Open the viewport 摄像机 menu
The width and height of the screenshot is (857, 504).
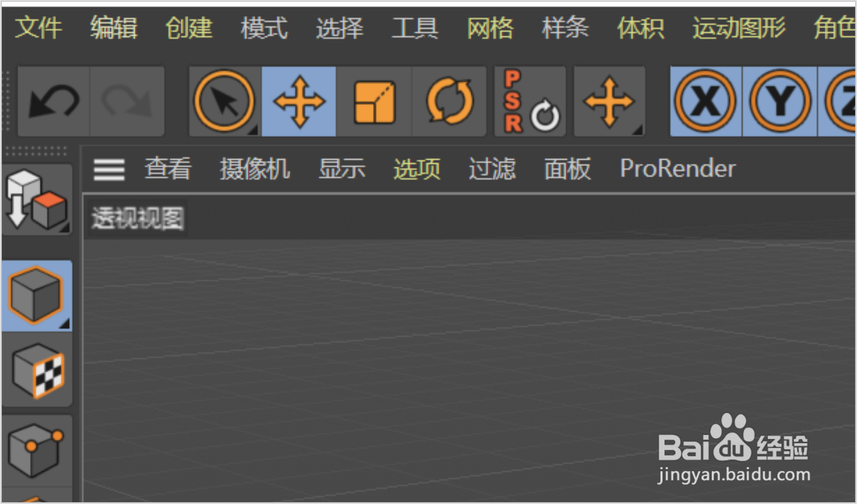point(254,169)
